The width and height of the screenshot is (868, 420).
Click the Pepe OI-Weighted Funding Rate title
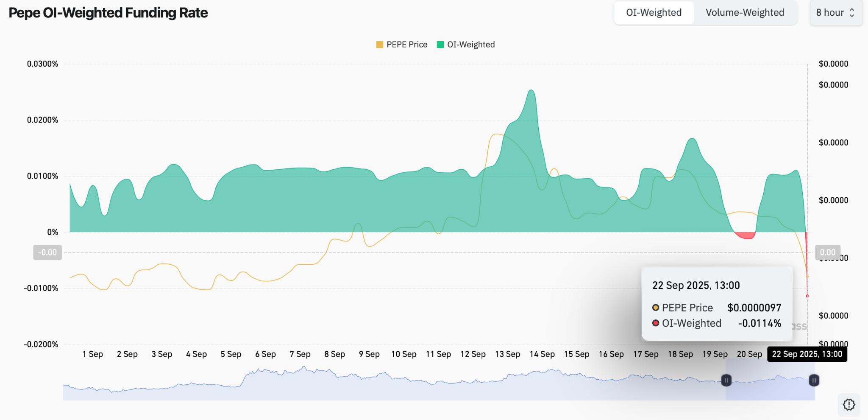click(x=108, y=13)
